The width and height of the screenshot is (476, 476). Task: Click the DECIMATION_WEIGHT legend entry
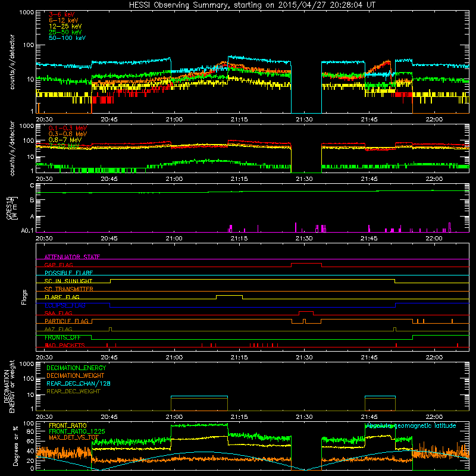click(76, 375)
